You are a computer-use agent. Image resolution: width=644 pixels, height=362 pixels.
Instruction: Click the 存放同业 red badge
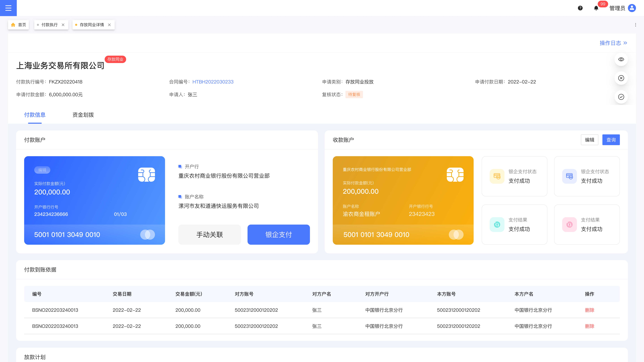(x=115, y=59)
